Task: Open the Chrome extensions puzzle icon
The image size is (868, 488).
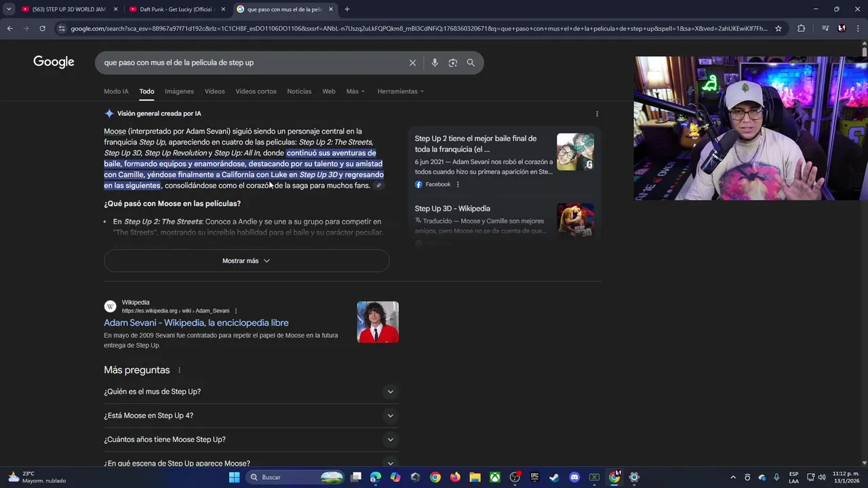Action: click(801, 28)
